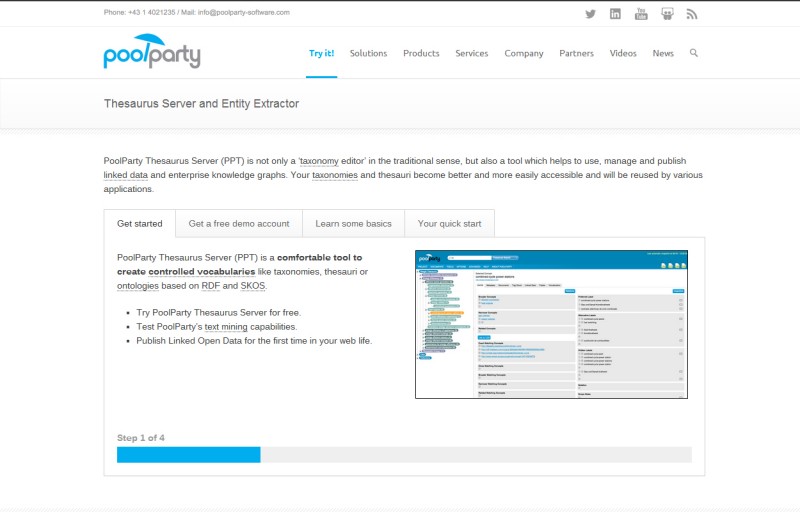Expand the Products navigation menu

[x=421, y=54]
